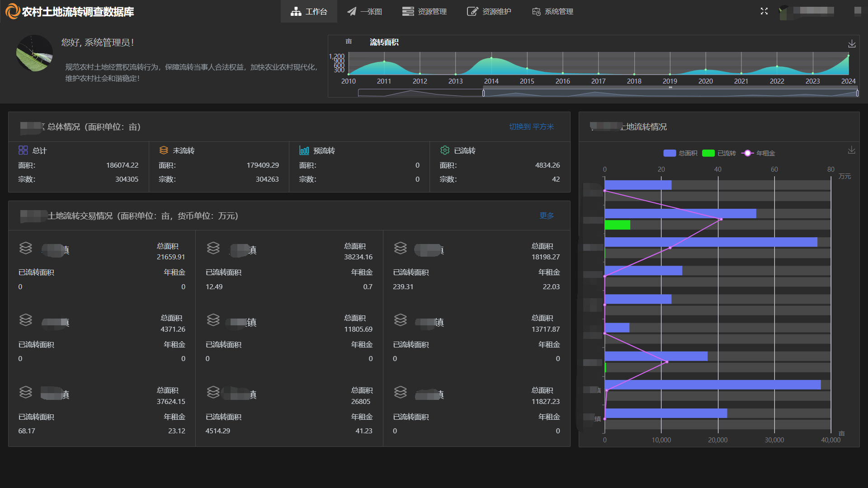This screenshot has width=868, height=488.
Task: Click layers icon of 11827.23 town card
Action: 401,392
